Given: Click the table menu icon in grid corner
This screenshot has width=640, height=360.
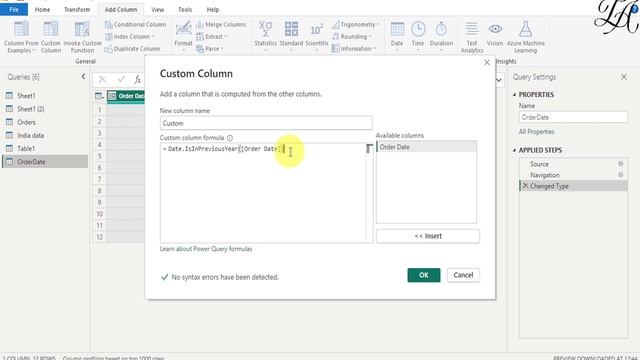Looking at the screenshot, I should pos(99,96).
